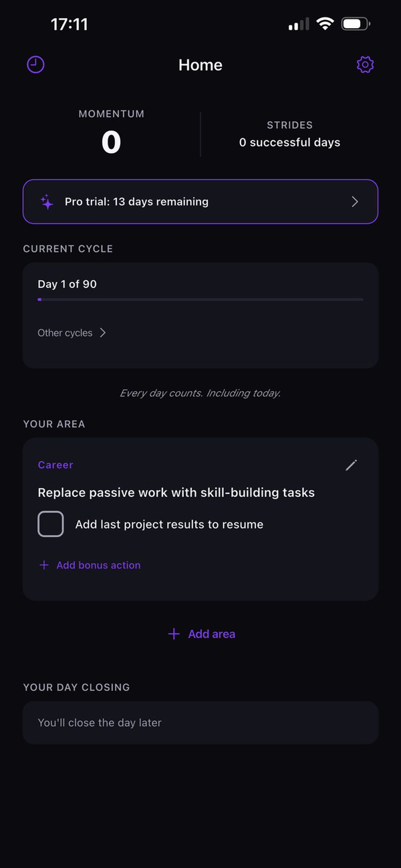Open the settings gear
Viewport: 401px width, 868px height.
[365, 64]
